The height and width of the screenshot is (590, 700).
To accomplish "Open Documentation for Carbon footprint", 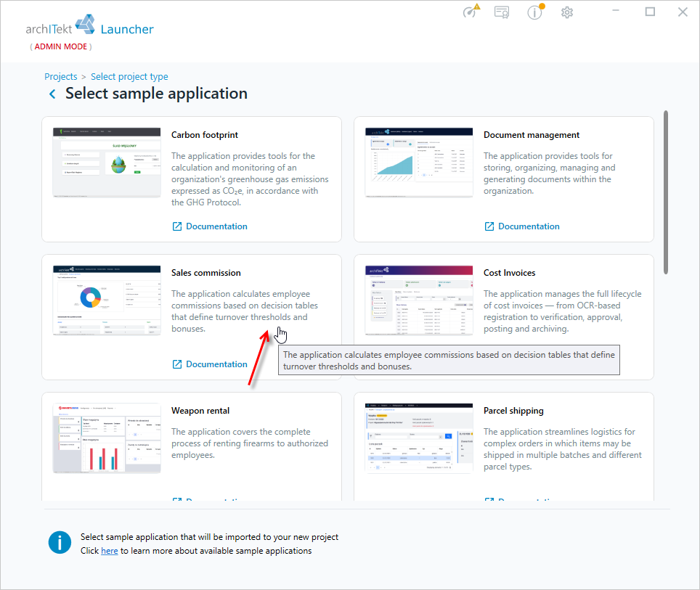I will click(x=209, y=226).
